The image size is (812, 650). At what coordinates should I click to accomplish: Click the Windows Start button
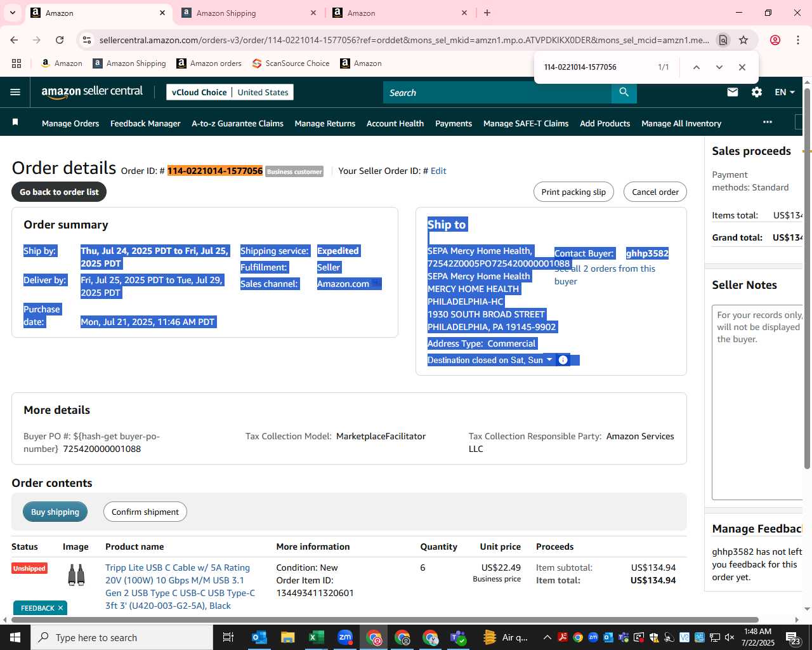coord(15,637)
